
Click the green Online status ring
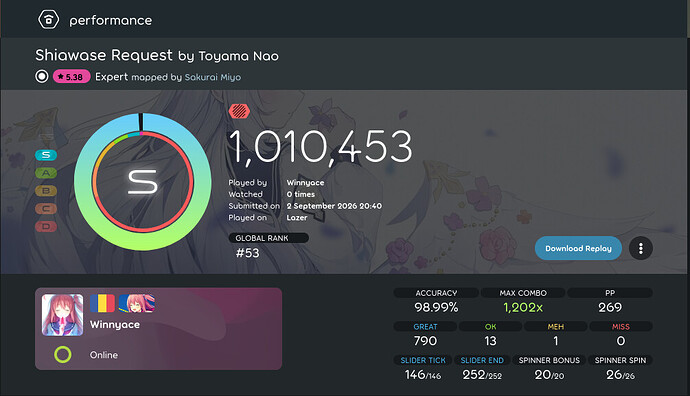[62, 354]
